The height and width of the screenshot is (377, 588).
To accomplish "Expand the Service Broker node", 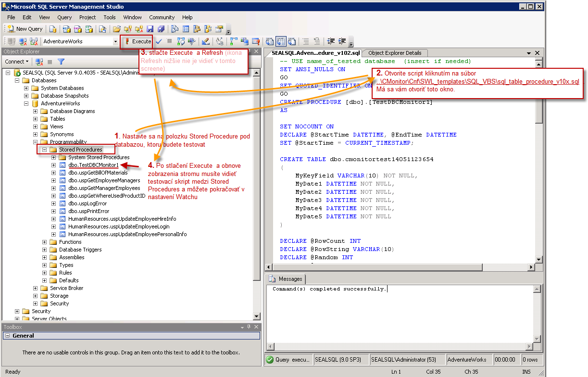I will [36, 288].
